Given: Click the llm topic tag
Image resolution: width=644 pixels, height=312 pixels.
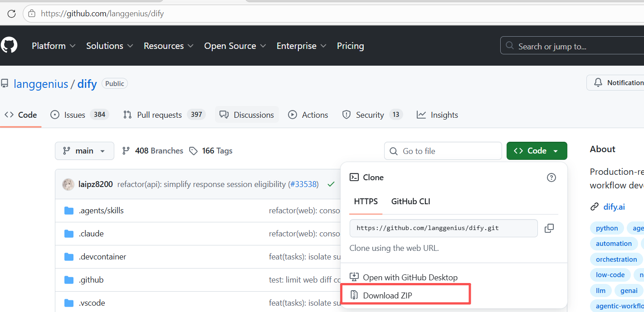Looking at the screenshot, I should click(x=601, y=291).
